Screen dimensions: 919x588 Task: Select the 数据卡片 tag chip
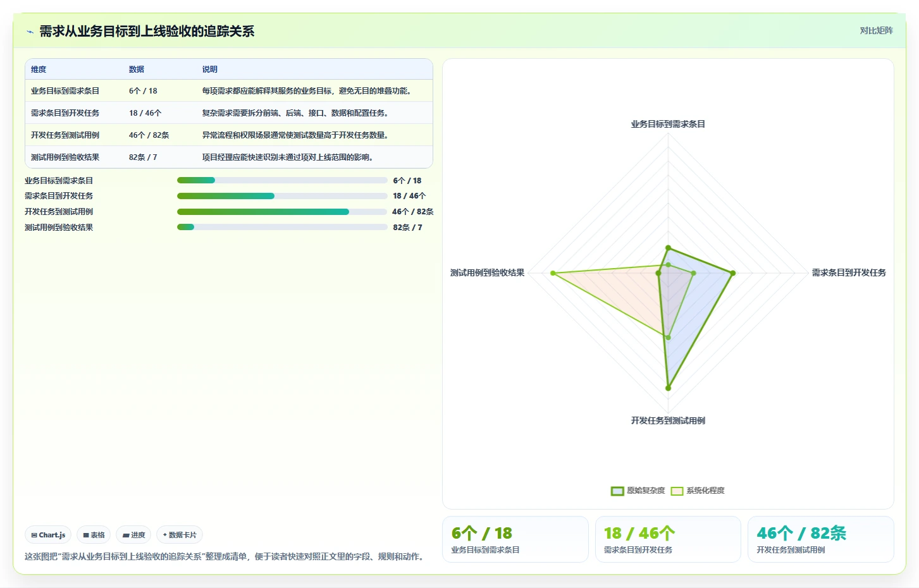[x=180, y=535]
